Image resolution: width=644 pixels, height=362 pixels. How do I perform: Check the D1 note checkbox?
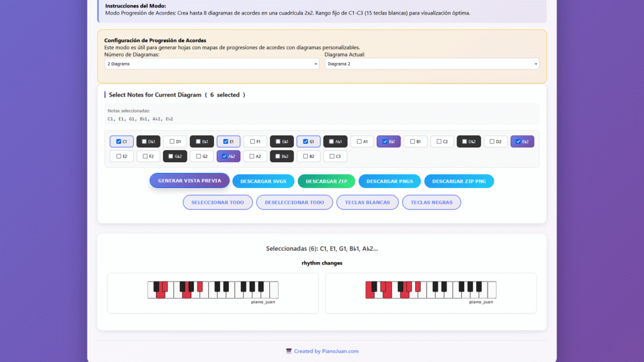[x=172, y=142]
